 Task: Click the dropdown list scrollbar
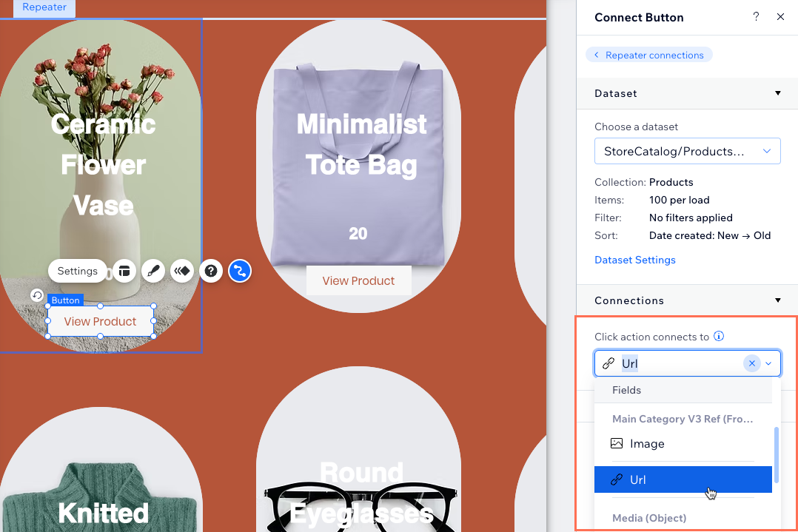pos(776,455)
